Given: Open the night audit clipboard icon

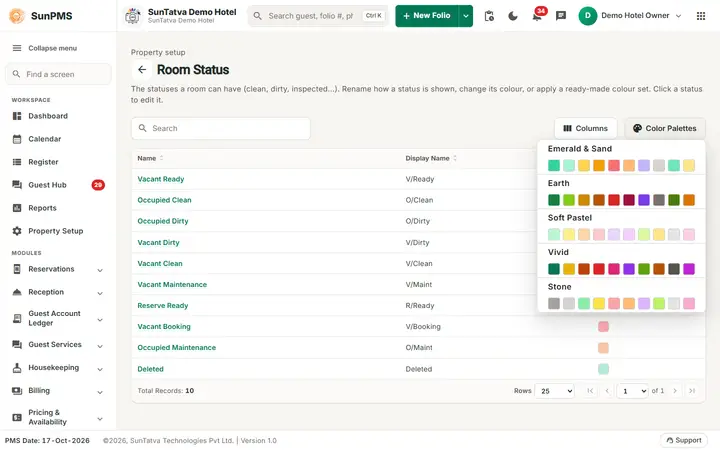Looking at the screenshot, I should click(x=489, y=16).
